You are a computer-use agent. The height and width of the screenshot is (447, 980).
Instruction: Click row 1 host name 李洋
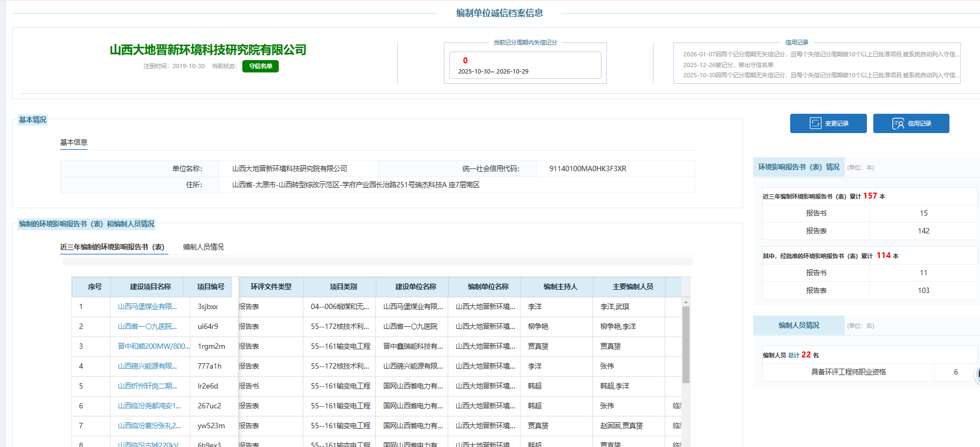[x=535, y=306]
